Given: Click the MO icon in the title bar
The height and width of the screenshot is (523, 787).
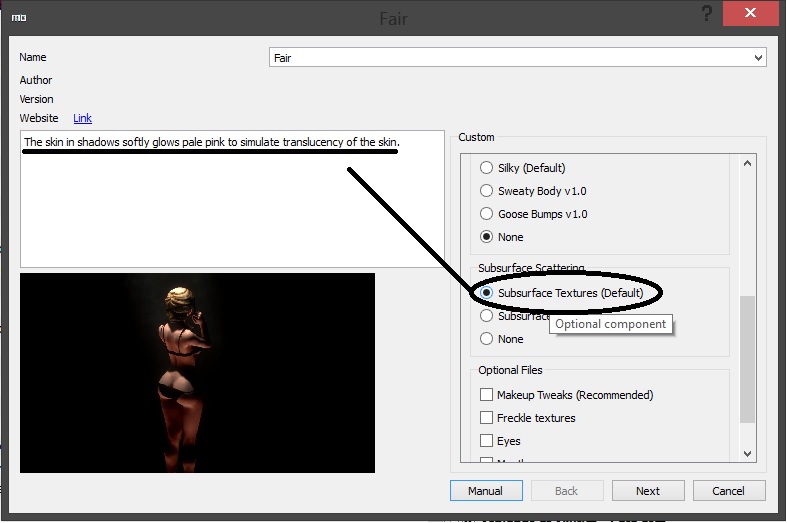Looking at the screenshot, I should (19, 18).
